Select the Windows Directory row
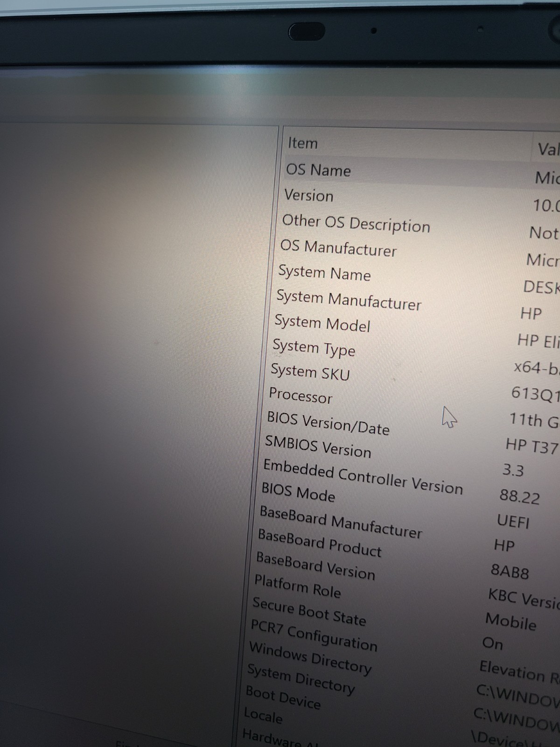This screenshot has width=560, height=747. [x=310, y=658]
